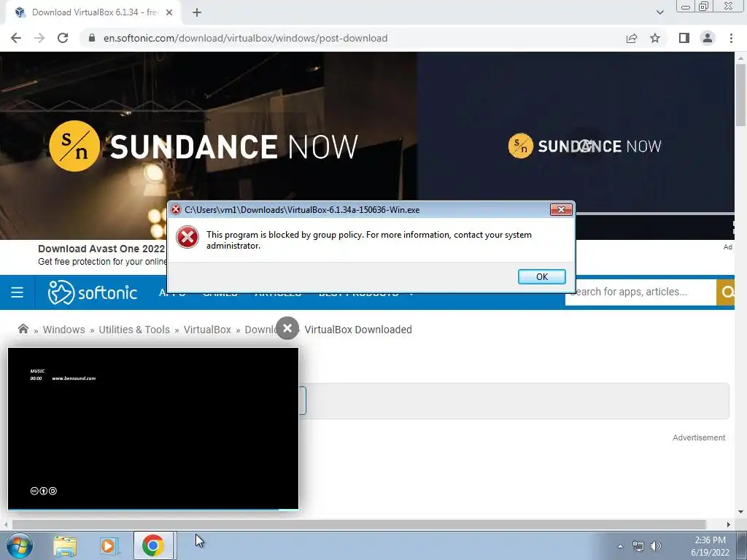This screenshot has width=747, height=560.
Task: Click the address bar URL
Action: (245, 38)
